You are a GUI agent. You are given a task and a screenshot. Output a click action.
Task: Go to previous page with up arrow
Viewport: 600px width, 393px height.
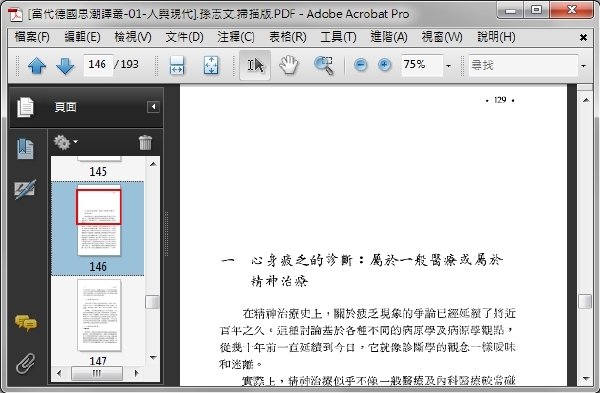37,65
